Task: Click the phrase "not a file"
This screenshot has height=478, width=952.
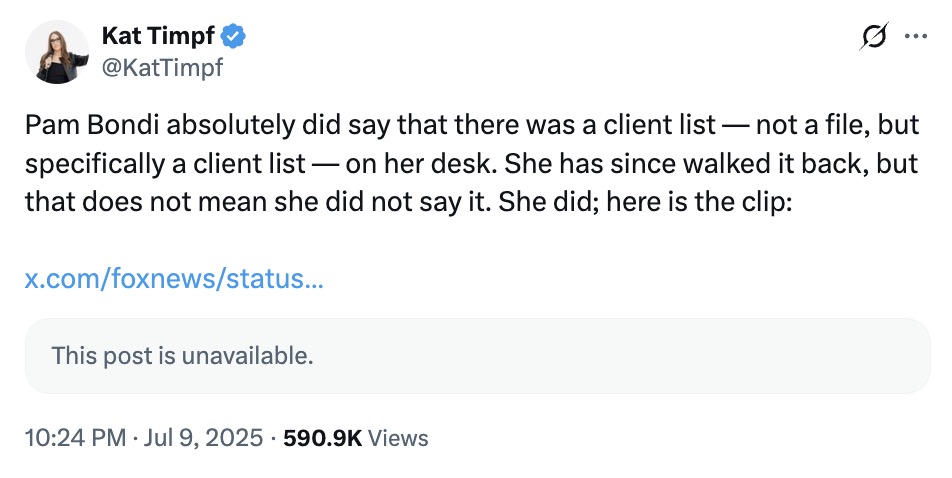Action: [812, 127]
